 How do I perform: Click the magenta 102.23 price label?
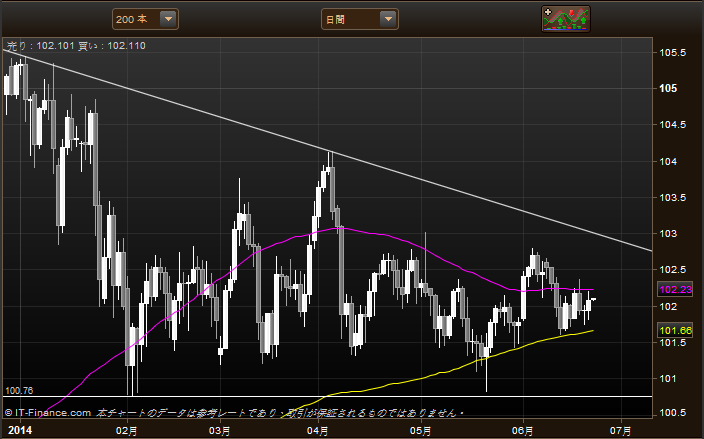tap(675, 290)
